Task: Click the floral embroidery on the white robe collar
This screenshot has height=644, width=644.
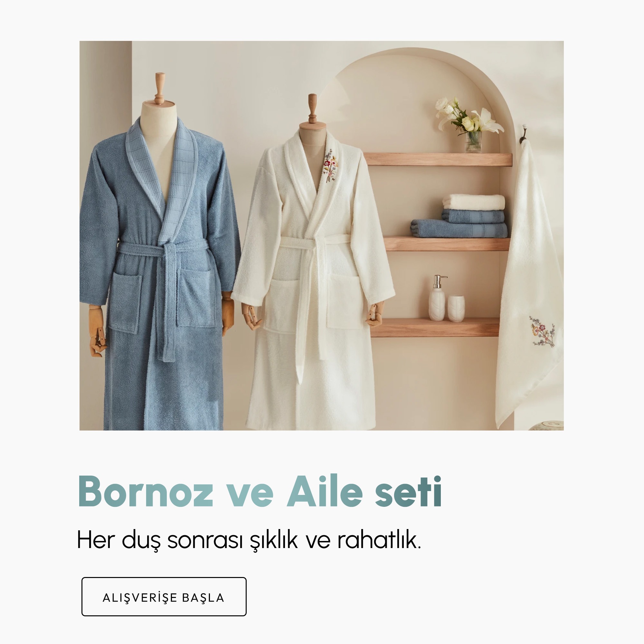Action: [330, 166]
